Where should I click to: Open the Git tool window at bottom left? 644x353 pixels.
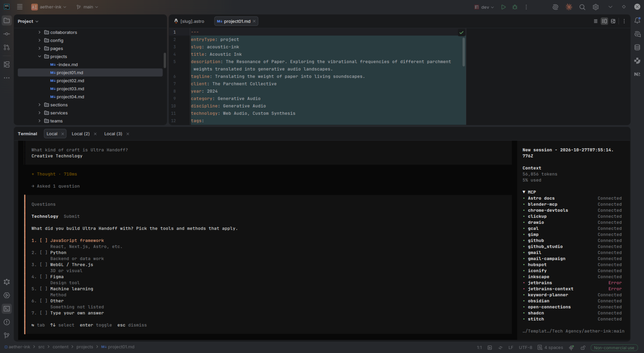coord(7,335)
